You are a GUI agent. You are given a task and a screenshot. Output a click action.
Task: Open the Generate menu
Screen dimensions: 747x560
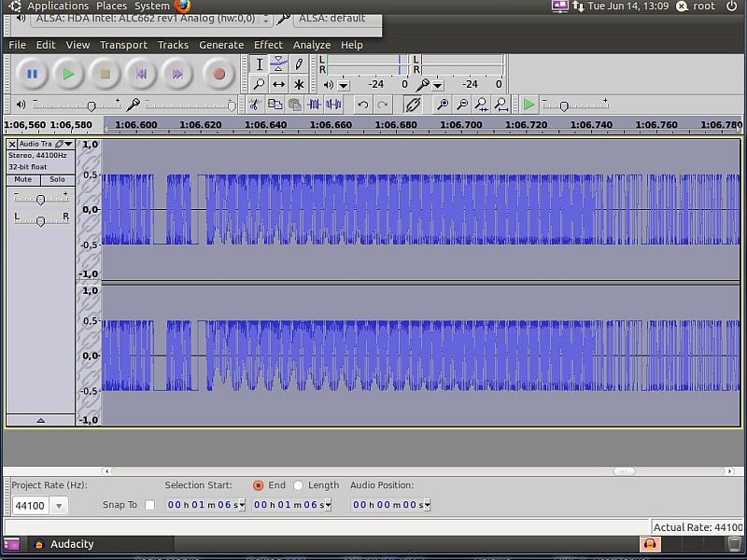click(x=221, y=45)
